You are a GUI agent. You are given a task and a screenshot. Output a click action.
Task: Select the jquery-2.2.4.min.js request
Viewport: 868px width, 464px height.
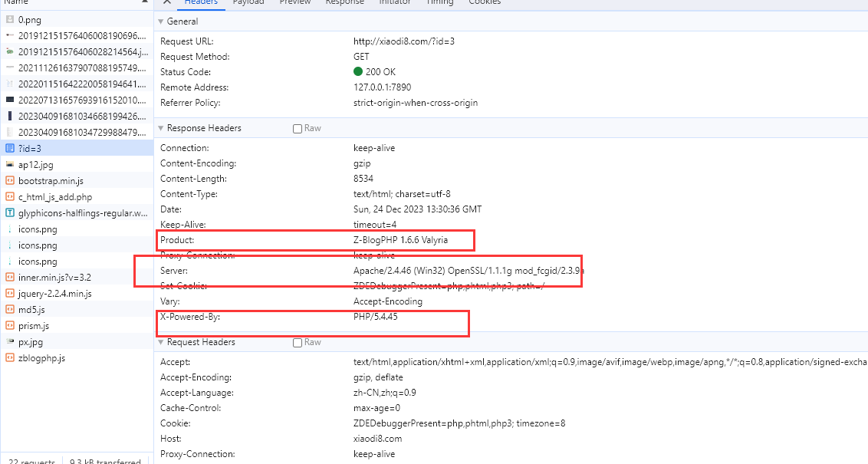point(77,294)
